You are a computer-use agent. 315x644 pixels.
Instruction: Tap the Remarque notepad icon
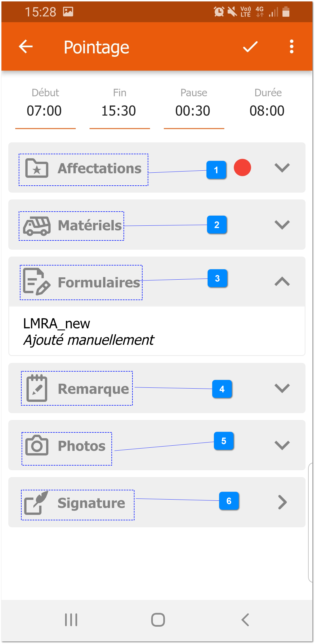[x=37, y=388]
